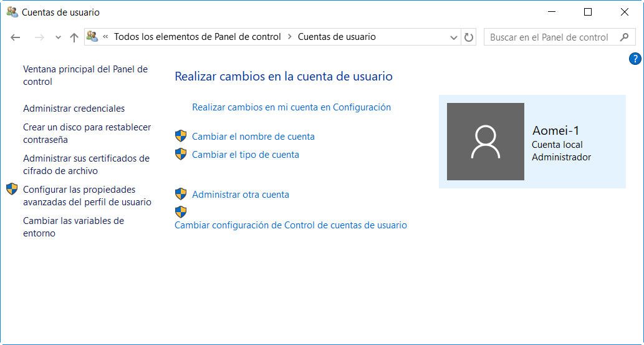Click the Aomei-1 account avatar picture
The width and height of the screenshot is (644, 345).
[x=486, y=142]
